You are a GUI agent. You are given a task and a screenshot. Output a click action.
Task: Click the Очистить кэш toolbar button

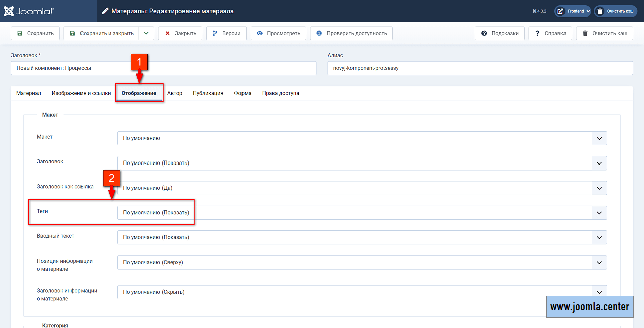point(604,33)
